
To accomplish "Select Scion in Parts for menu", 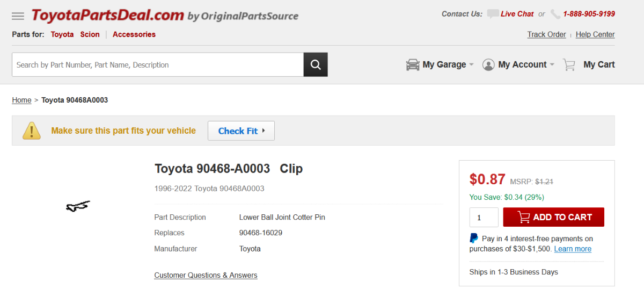I will pos(90,34).
